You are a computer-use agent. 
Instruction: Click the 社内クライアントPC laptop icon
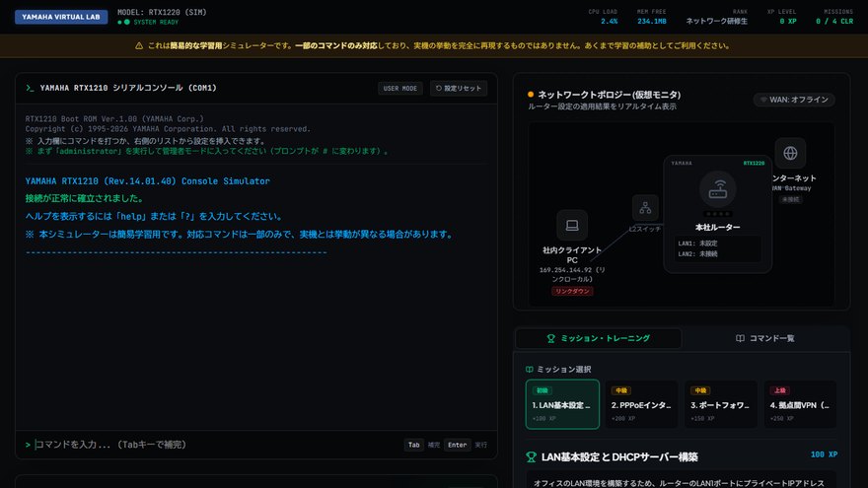point(572,225)
